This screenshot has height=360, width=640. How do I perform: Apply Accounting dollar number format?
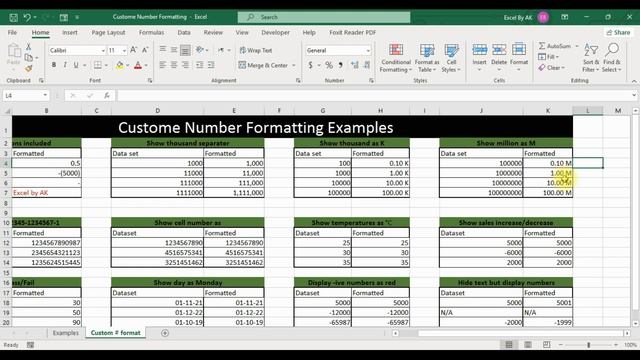[311, 65]
